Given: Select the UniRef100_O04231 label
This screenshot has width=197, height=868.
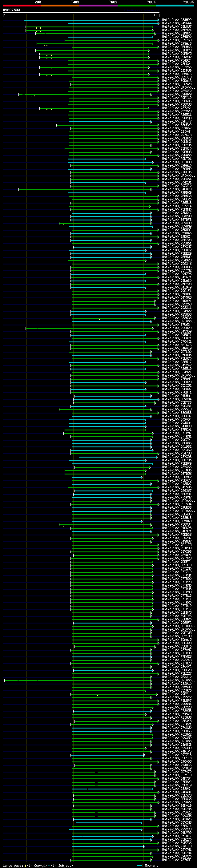Looking at the screenshot, I should [177, 183].
